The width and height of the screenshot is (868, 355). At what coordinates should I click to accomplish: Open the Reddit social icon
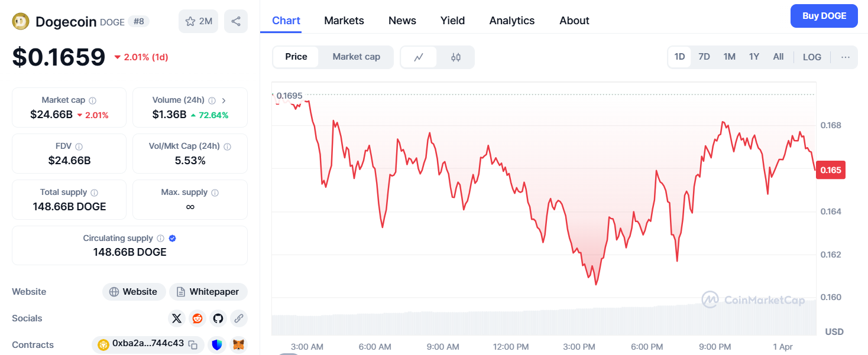point(197,318)
